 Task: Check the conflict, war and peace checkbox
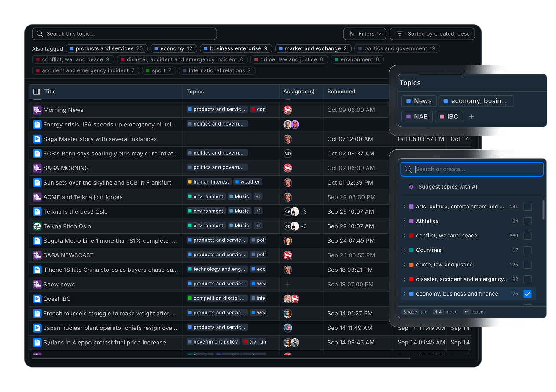[x=527, y=236]
